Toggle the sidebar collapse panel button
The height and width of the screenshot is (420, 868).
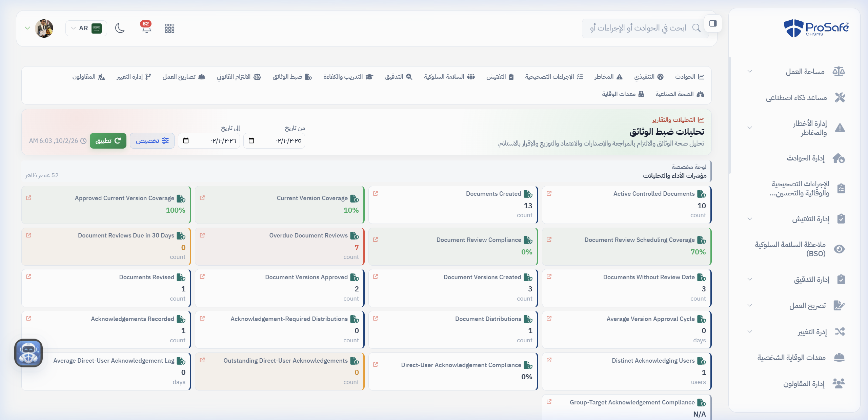713,23
